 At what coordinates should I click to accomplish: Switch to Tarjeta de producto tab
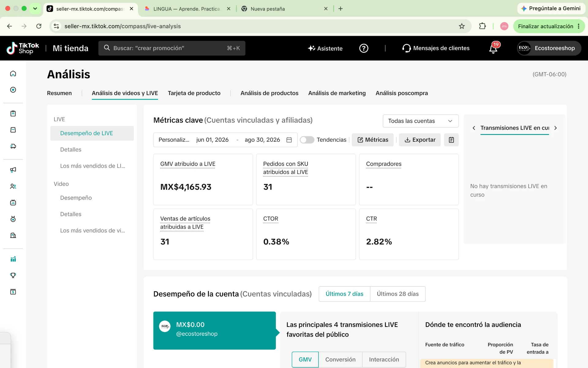pyautogui.click(x=194, y=93)
